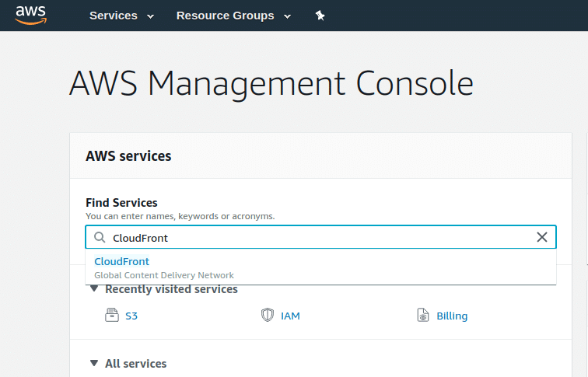Click inside the Find Services search field

(320, 237)
